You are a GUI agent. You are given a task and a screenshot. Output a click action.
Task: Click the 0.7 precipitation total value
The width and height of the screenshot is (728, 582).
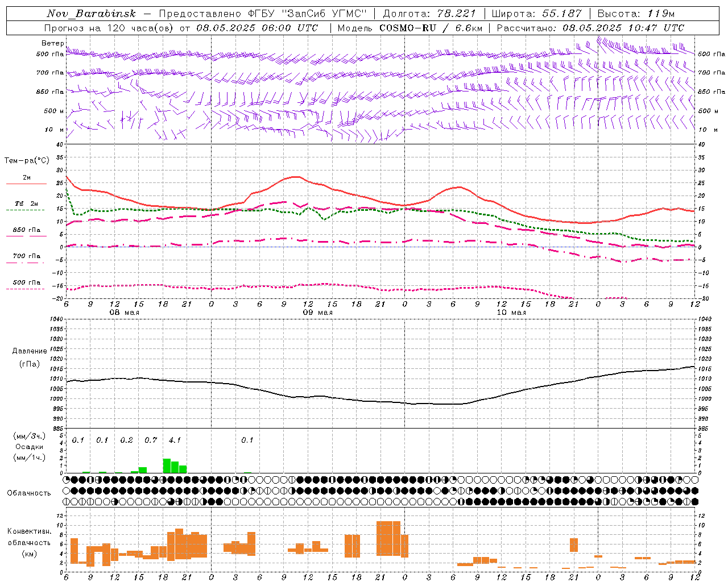(151, 440)
